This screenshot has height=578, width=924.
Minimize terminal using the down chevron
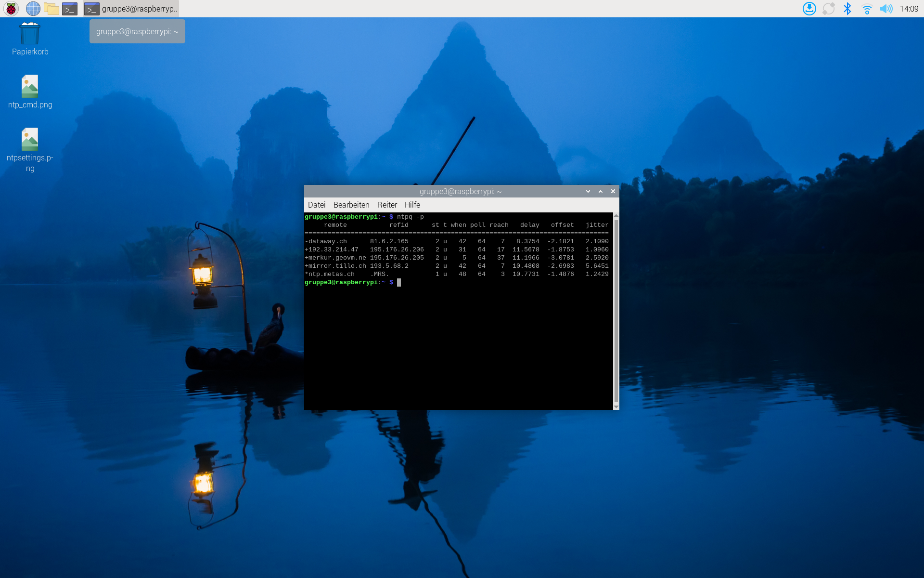(588, 191)
